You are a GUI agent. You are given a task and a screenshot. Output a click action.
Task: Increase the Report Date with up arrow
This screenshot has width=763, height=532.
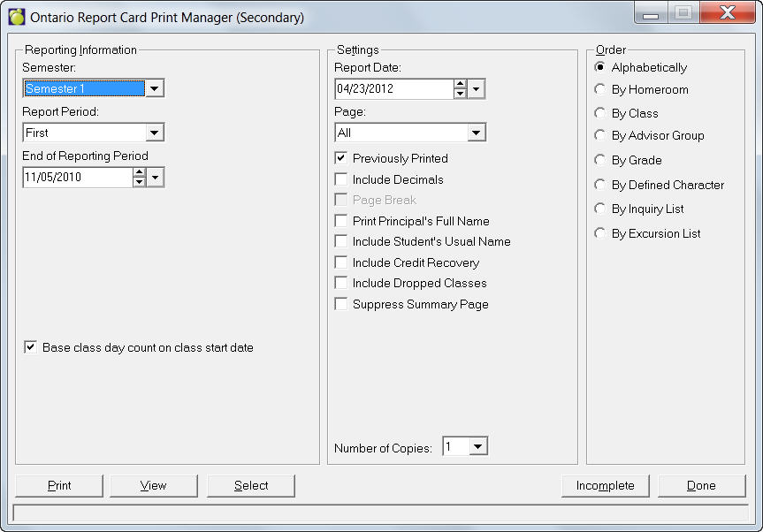[460, 85]
